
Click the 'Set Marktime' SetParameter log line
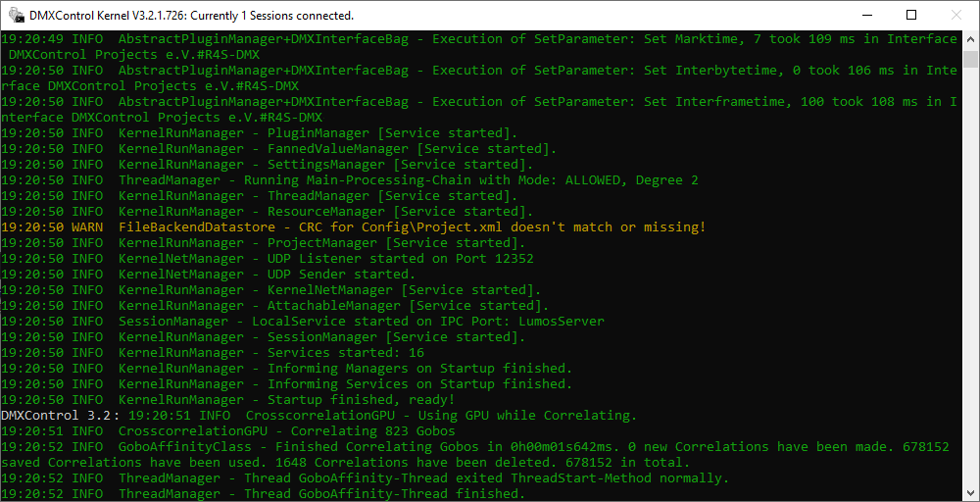pyautogui.click(x=478, y=39)
